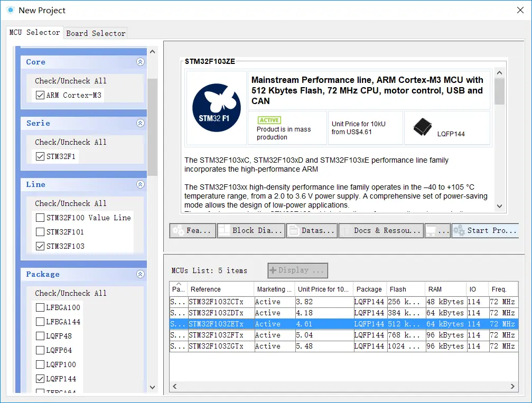Collapse the Package filter section
Screen dimensions: 532x403
pyautogui.click(x=141, y=274)
